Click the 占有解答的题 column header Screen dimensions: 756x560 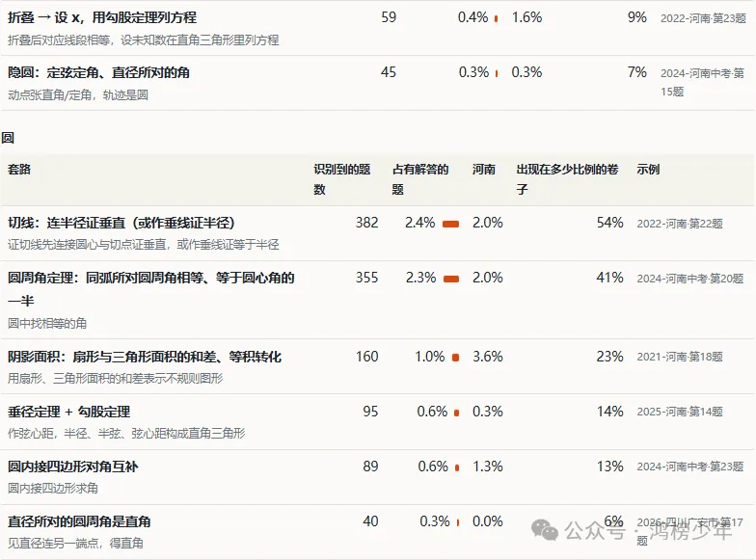point(420,179)
